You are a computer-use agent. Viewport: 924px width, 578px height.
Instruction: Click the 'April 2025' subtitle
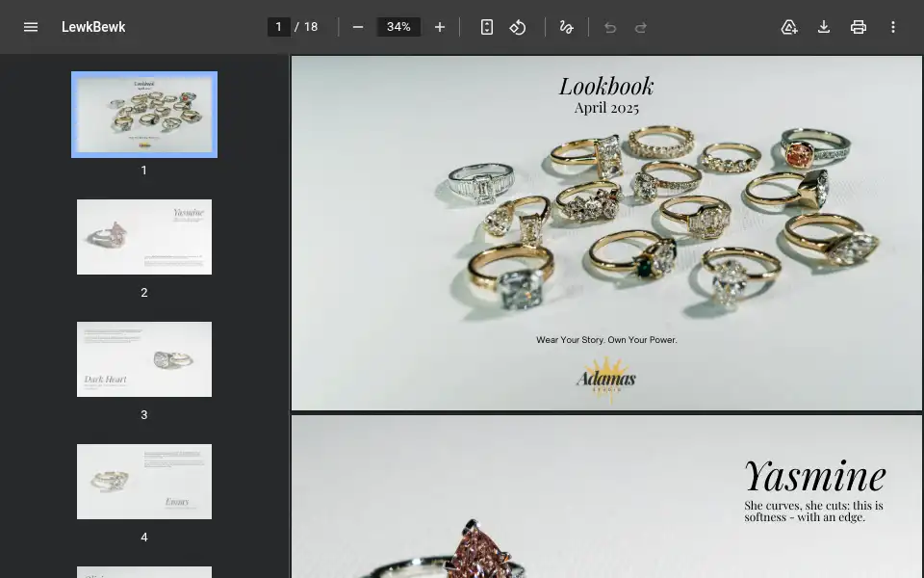(x=606, y=108)
